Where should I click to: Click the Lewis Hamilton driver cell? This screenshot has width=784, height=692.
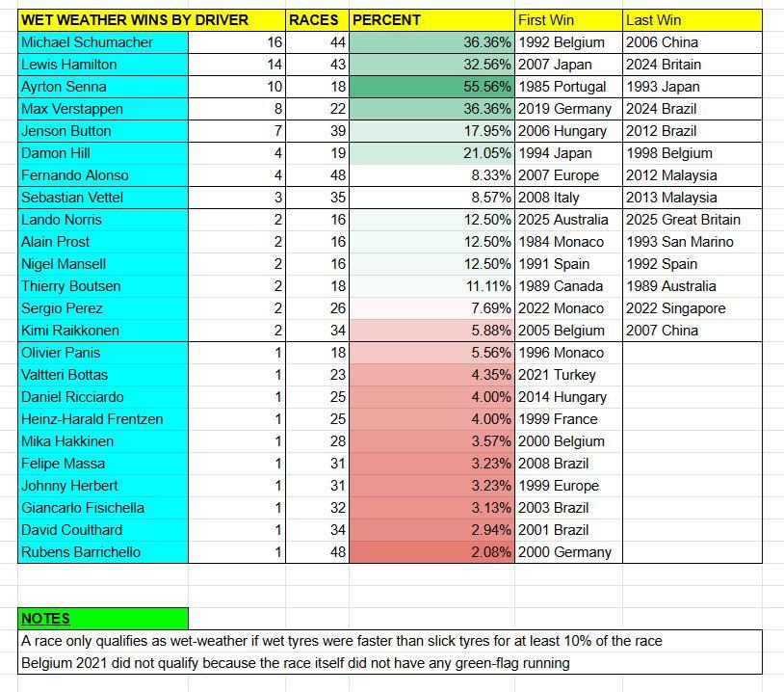69,65
